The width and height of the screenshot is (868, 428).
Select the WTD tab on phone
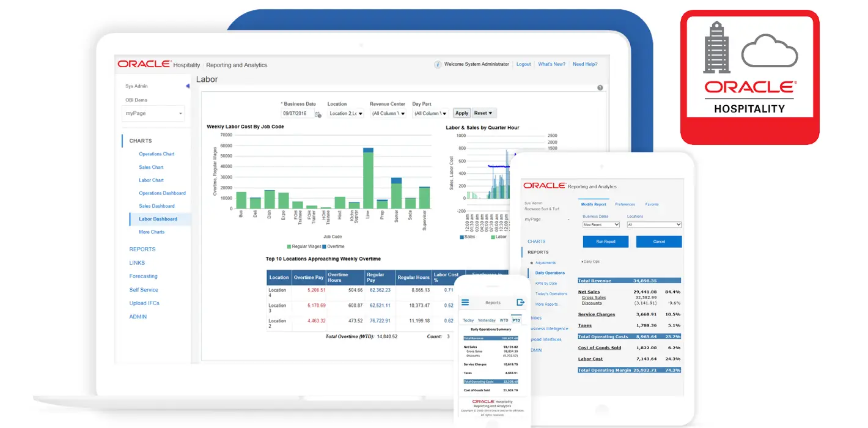(x=504, y=320)
